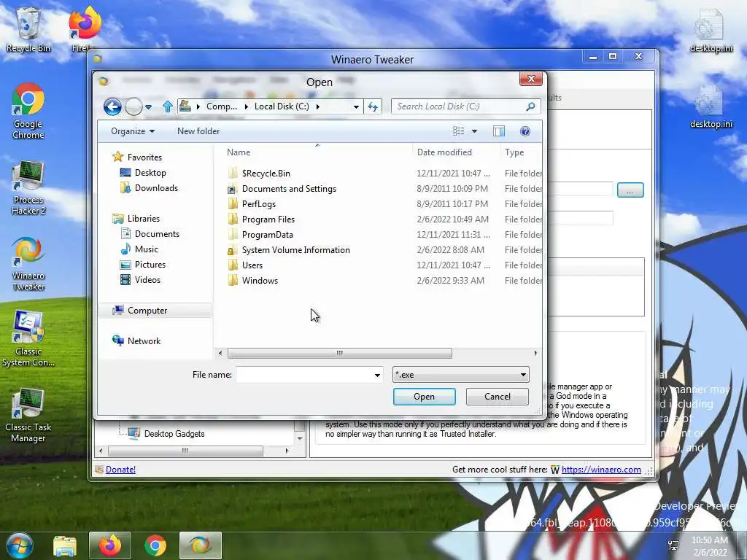This screenshot has height=560, width=747.
Task: Select Network in navigation pane
Action: click(x=136, y=341)
